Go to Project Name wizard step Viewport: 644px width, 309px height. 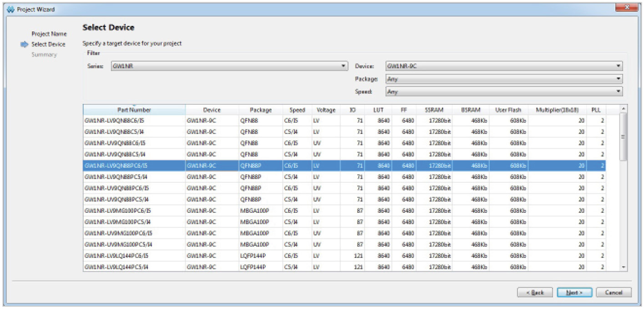pos(49,34)
